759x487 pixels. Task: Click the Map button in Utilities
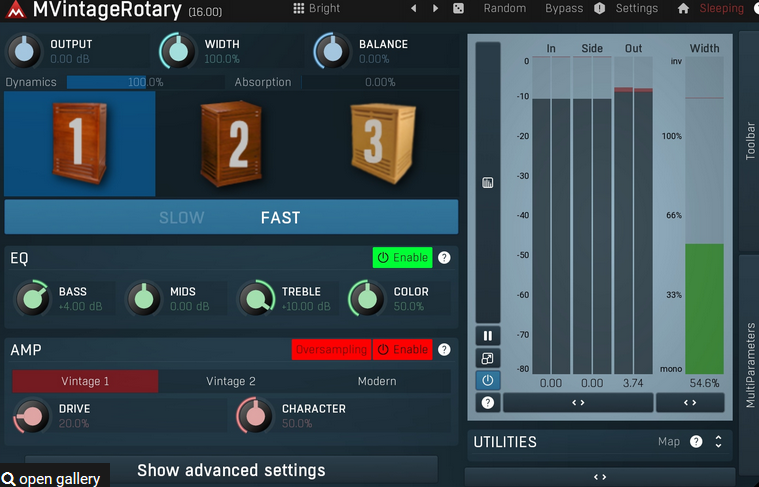click(x=668, y=441)
